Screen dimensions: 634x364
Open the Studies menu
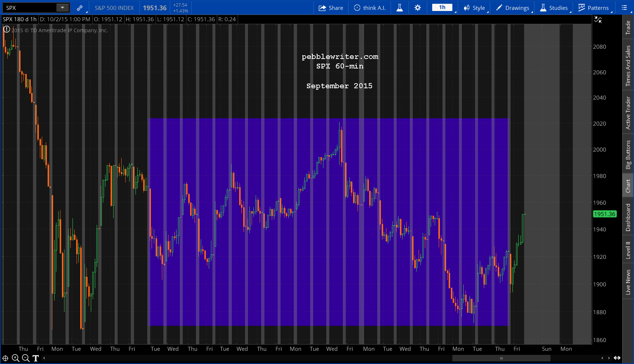coord(554,8)
